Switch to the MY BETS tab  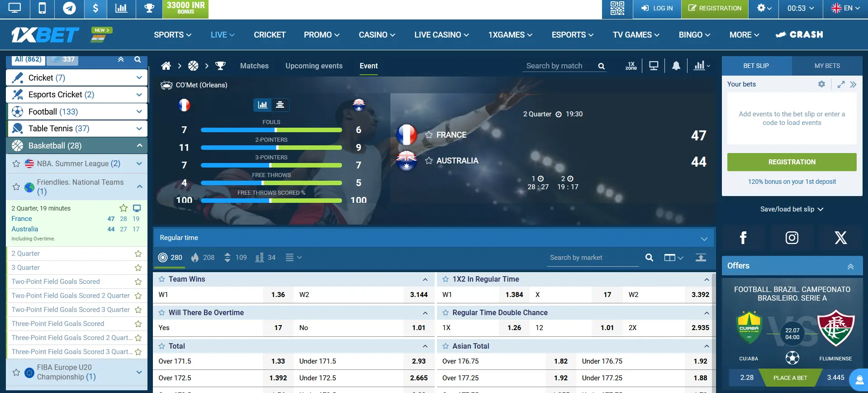[x=827, y=66]
